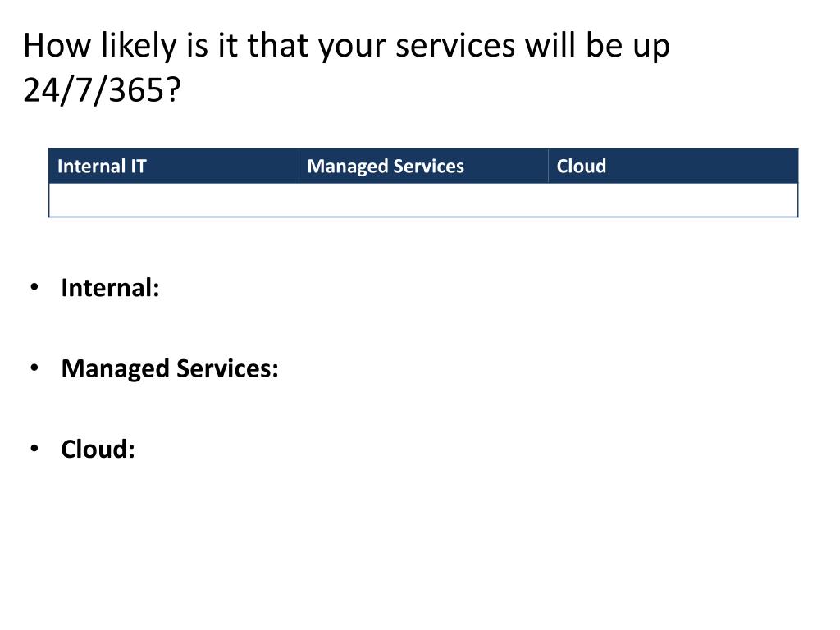Click the bullet marker before "Cloud:"
The image size is (840, 630).
point(34,449)
